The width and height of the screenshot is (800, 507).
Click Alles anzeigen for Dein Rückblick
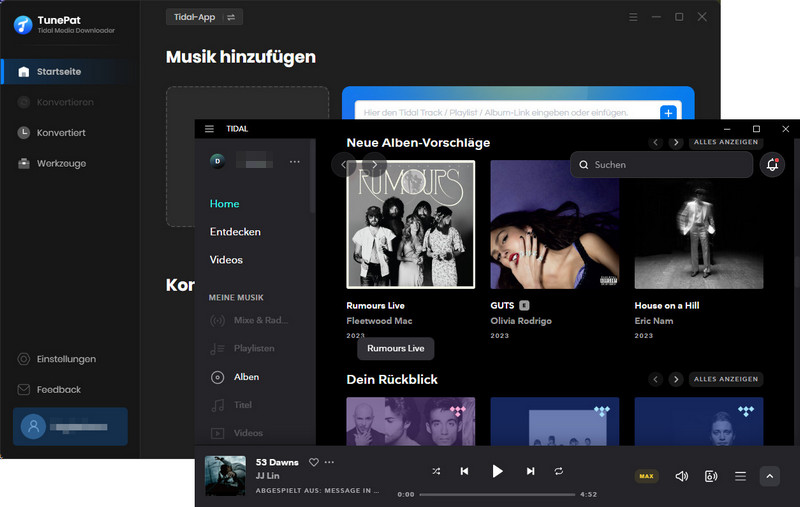(726, 379)
